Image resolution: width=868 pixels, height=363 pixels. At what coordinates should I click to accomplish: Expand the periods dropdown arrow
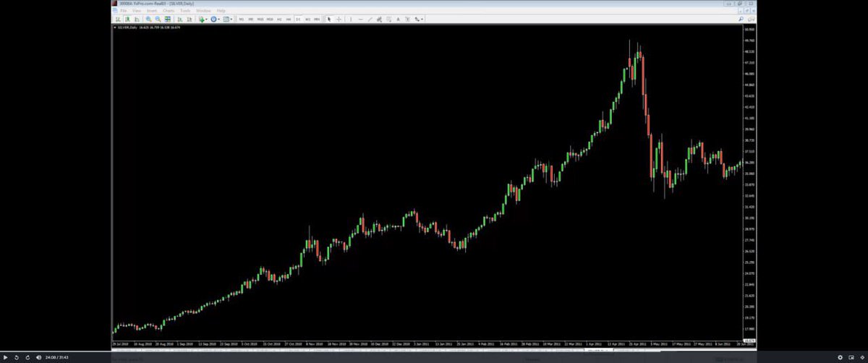coord(218,20)
